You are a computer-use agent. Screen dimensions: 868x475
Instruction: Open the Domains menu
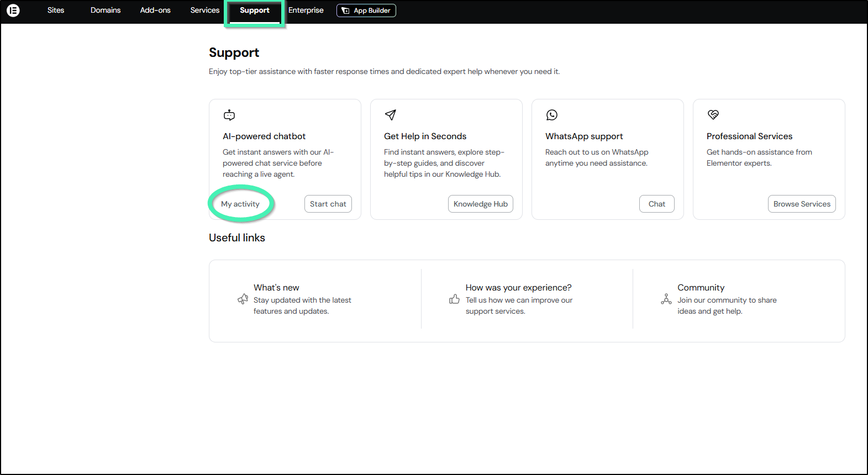coord(106,10)
